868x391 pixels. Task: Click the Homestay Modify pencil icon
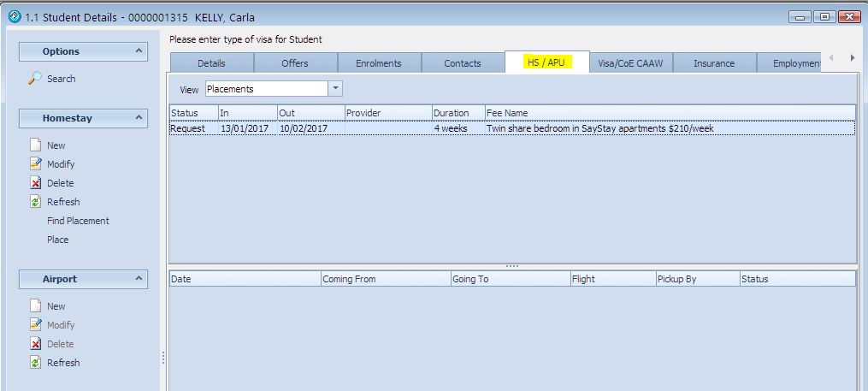(x=35, y=164)
